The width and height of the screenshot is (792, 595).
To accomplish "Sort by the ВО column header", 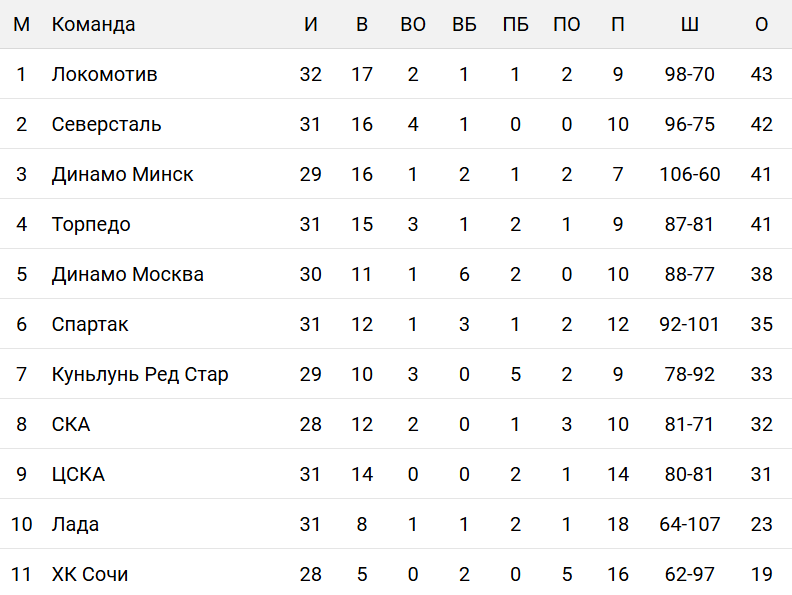I will (413, 24).
